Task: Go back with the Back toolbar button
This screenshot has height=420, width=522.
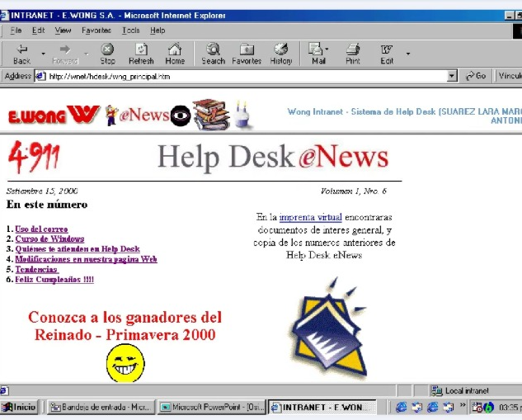Action: pyautogui.click(x=22, y=54)
